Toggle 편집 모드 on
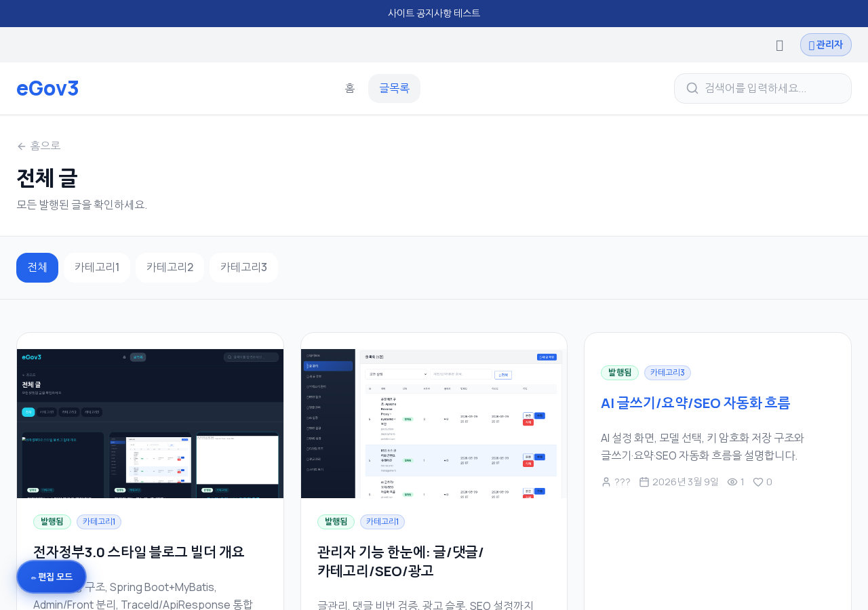 pyautogui.click(x=51, y=576)
